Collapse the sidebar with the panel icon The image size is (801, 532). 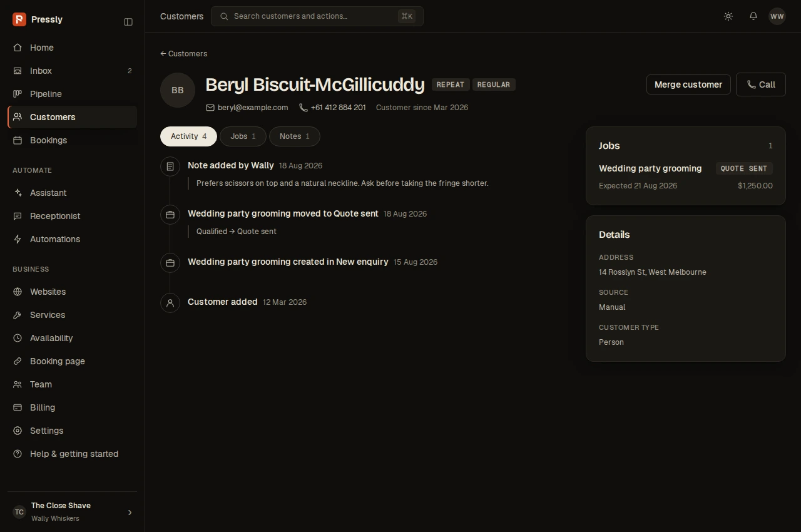pyautogui.click(x=128, y=22)
